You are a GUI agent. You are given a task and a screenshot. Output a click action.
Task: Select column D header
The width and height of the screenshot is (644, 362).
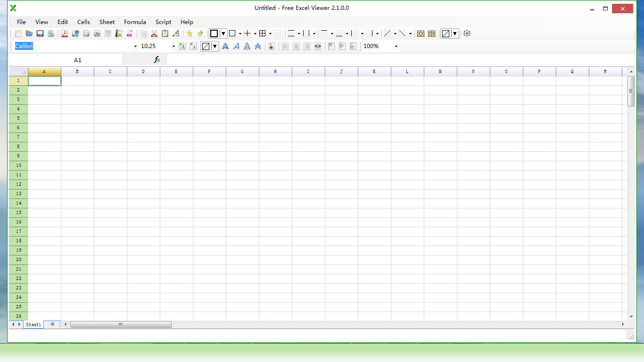tap(143, 72)
